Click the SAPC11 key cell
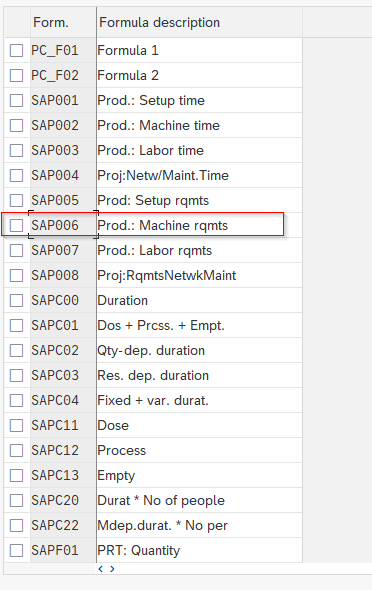372x590 pixels. click(x=63, y=425)
